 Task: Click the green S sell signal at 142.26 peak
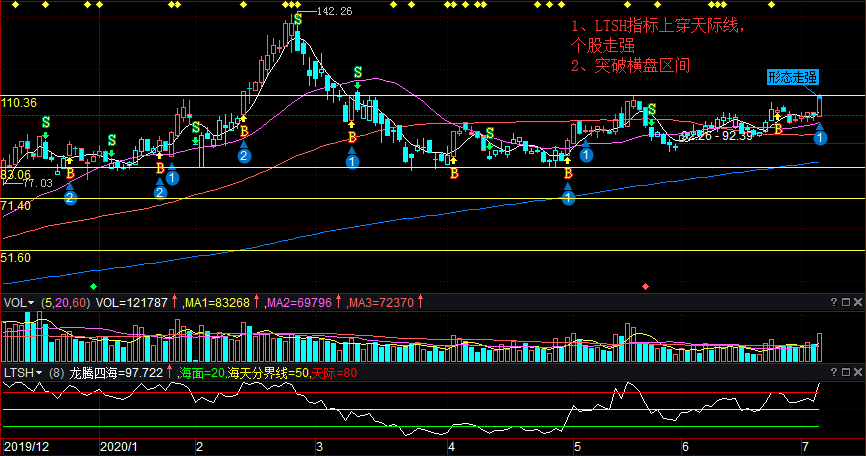tap(298, 19)
